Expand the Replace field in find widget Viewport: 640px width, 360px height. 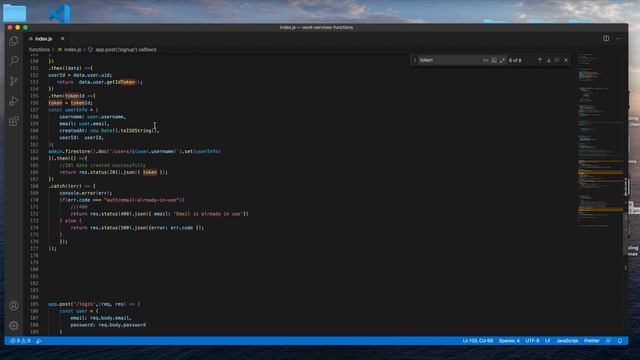click(x=415, y=60)
